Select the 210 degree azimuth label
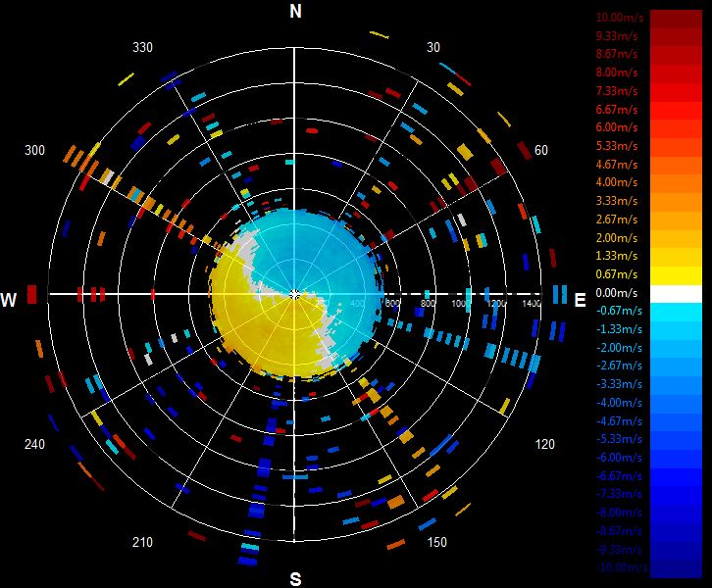 click(x=142, y=542)
